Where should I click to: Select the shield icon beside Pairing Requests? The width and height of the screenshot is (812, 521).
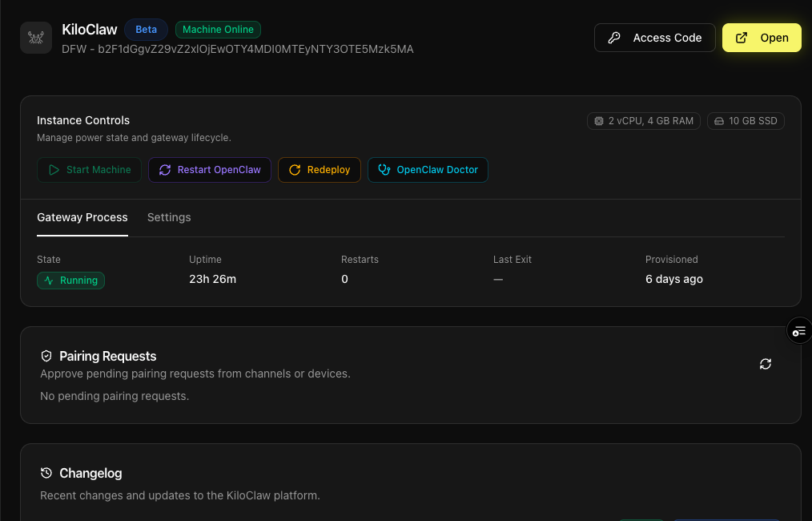pyautogui.click(x=46, y=356)
